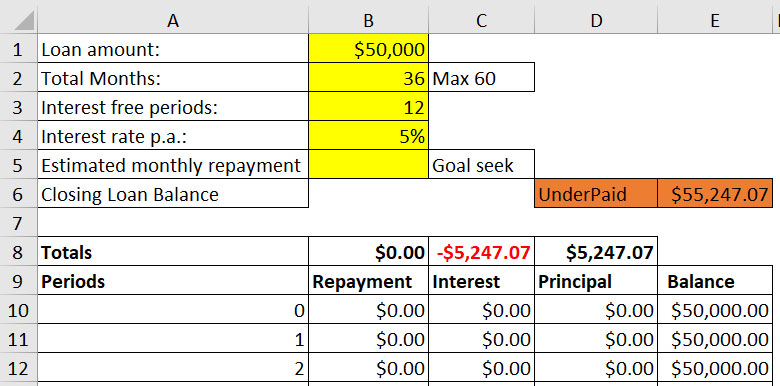Select the orange $55,247.07 cell

pos(715,193)
